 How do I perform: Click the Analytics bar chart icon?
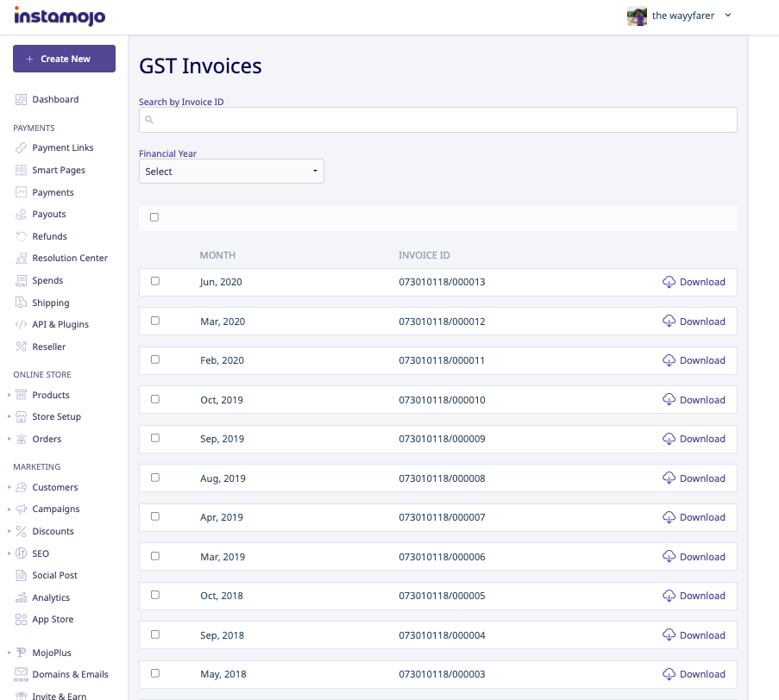coord(21,597)
